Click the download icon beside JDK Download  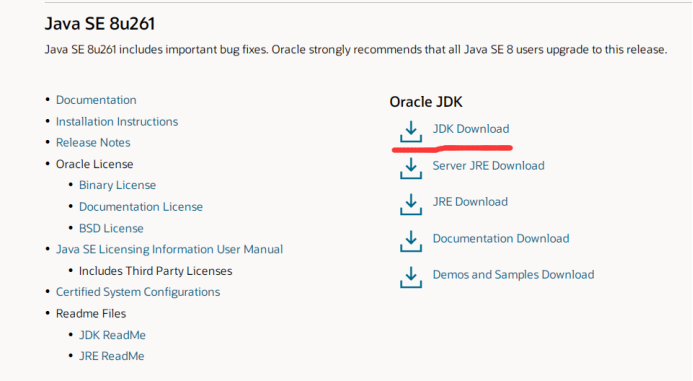pos(411,131)
